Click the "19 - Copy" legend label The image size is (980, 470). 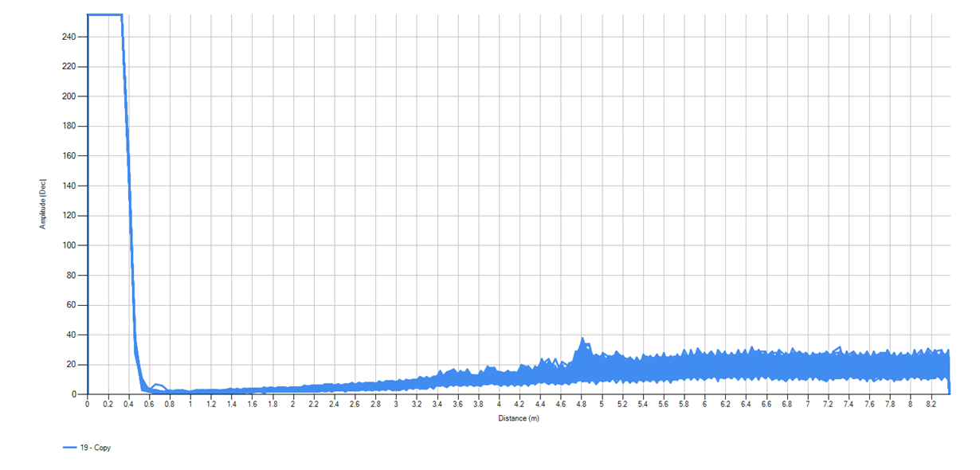click(96, 448)
